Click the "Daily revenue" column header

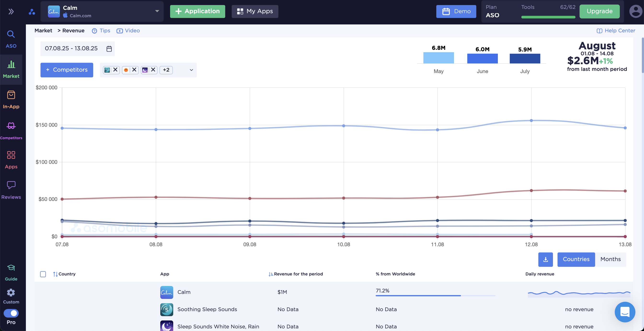point(540,274)
